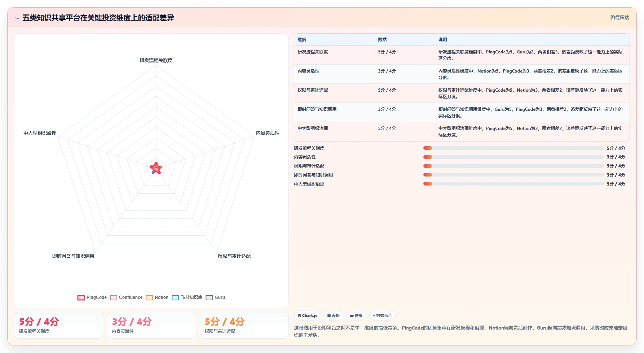The height and width of the screenshot is (353, 644).
Task: Toggle Confluence series in chart legend
Action: tap(126, 297)
